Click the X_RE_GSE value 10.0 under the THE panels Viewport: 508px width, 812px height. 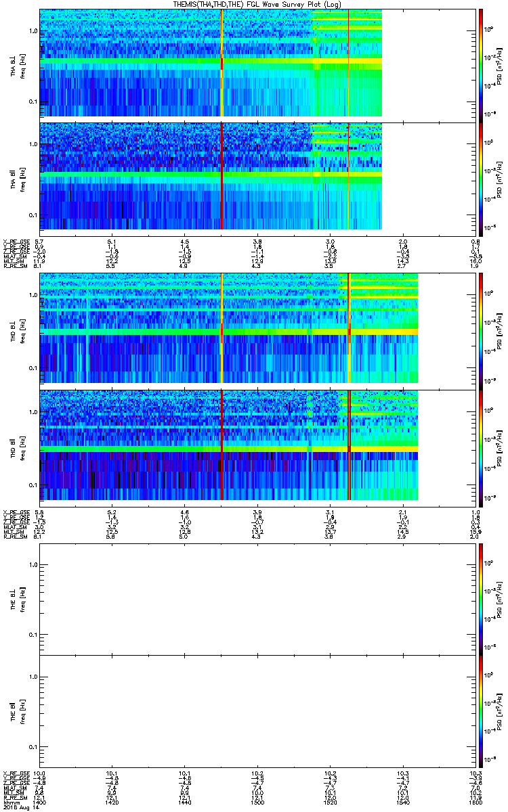pyautogui.click(x=39, y=773)
